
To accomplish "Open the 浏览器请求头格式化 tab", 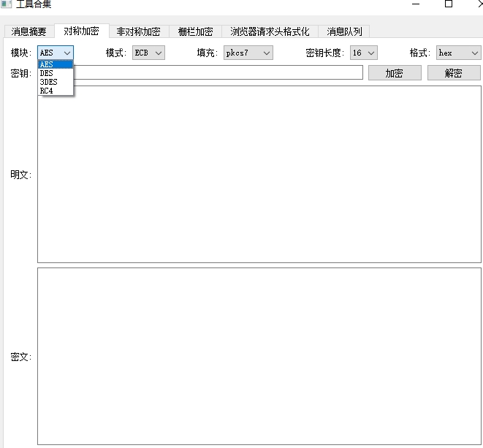I will tap(270, 31).
